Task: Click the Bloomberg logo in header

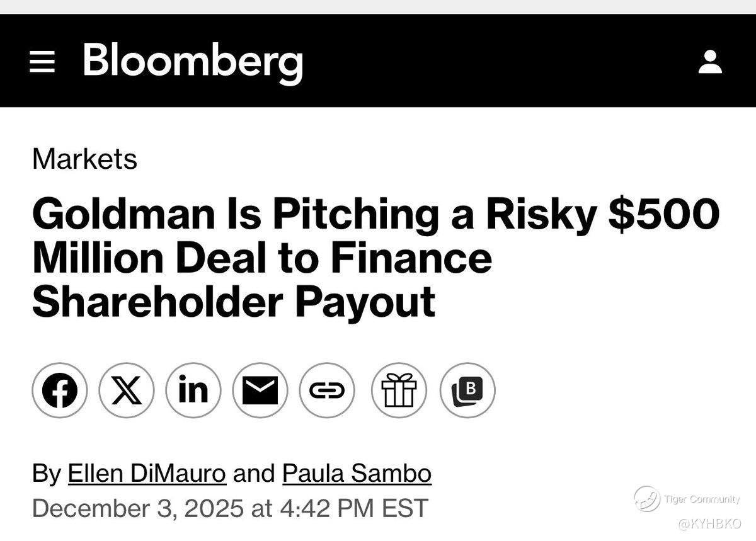Action: [x=193, y=62]
